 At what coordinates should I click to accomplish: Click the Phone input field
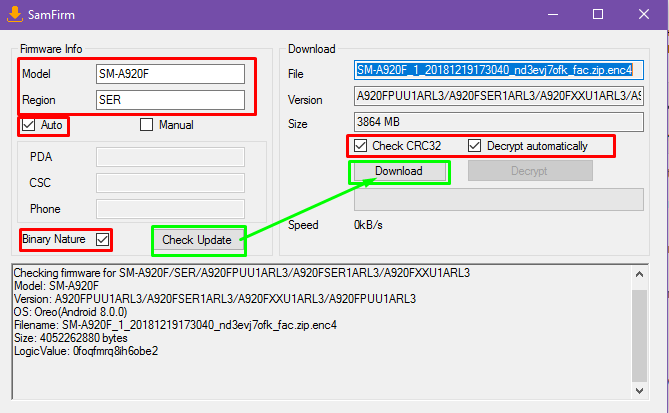click(170, 209)
